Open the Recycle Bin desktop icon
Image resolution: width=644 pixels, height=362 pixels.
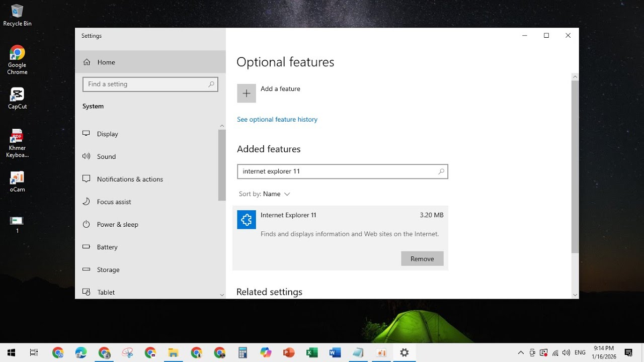pos(17,15)
